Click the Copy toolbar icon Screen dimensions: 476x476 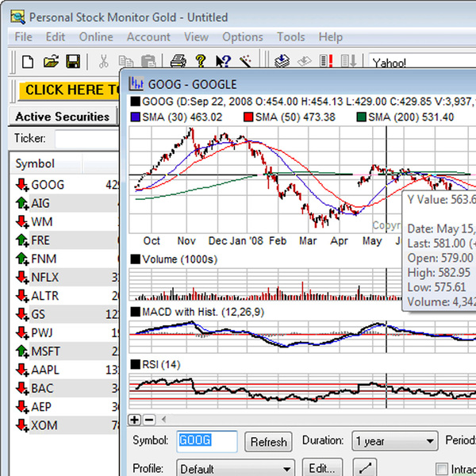[x=125, y=62]
